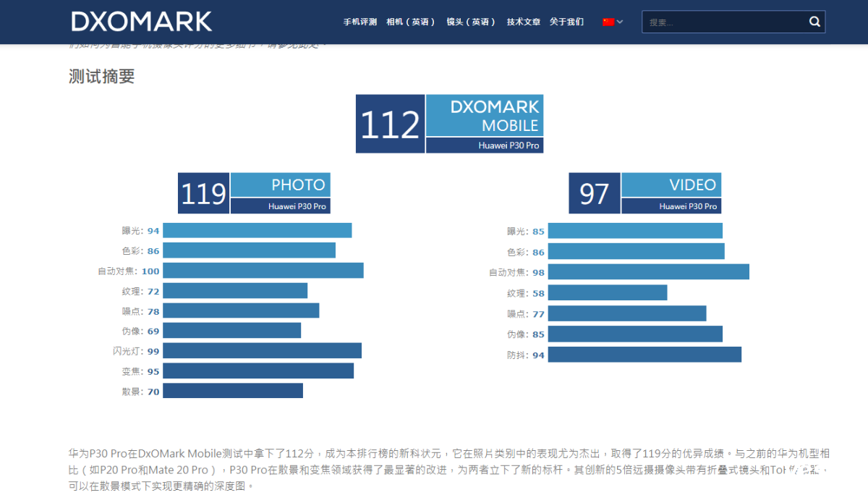Click the 119 photo score number

(x=203, y=193)
